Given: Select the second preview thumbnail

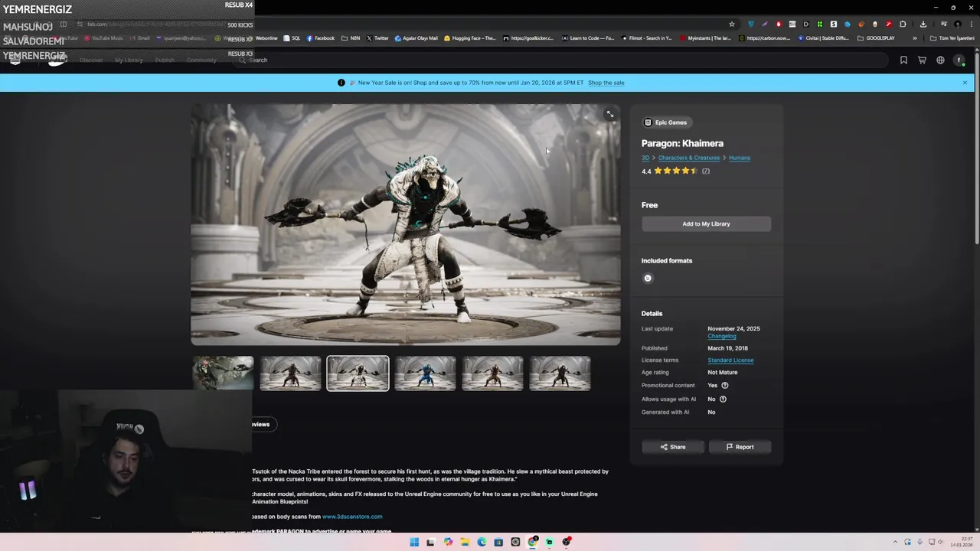Looking at the screenshot, I should coord(290,373).
